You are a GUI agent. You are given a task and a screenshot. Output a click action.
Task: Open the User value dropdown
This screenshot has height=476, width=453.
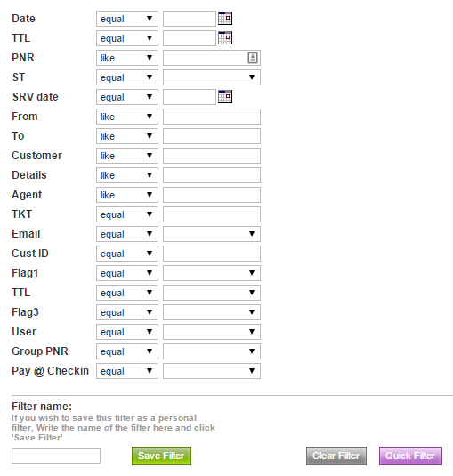(212, 332)
